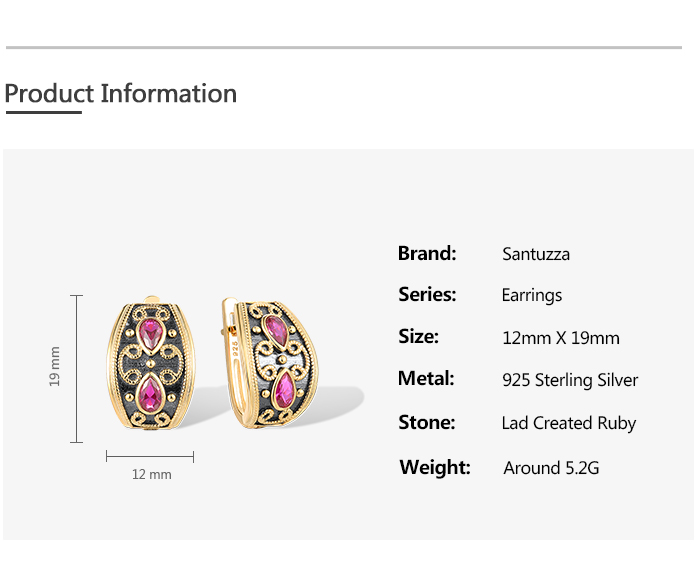This screenshot has height=588, width=700.
Task: Click the Weight label
Action: pos(435,467)
